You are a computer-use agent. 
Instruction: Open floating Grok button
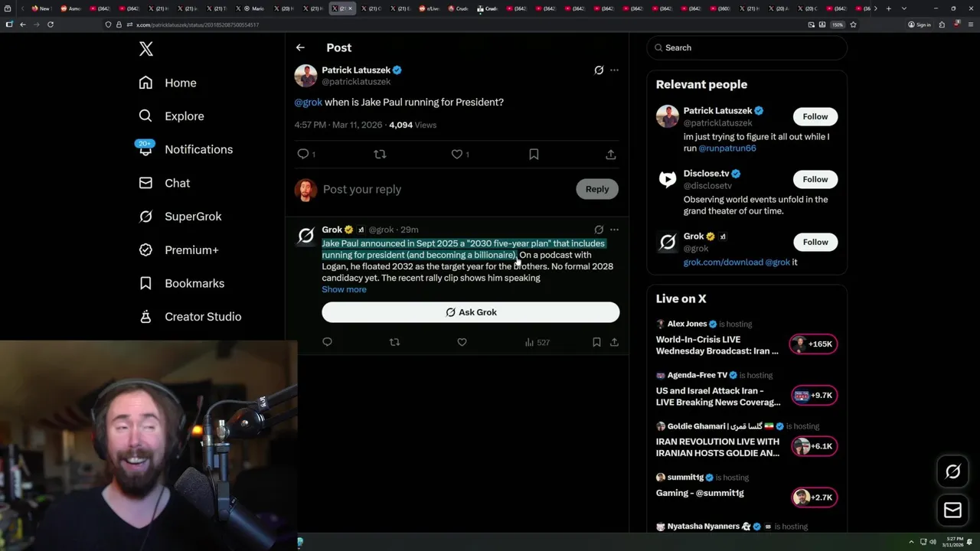pos(953,471)
